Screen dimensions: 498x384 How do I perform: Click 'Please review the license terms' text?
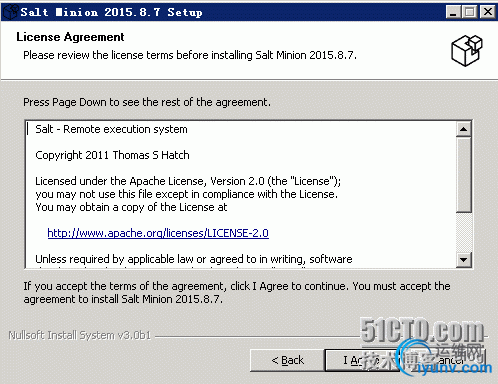190,55
